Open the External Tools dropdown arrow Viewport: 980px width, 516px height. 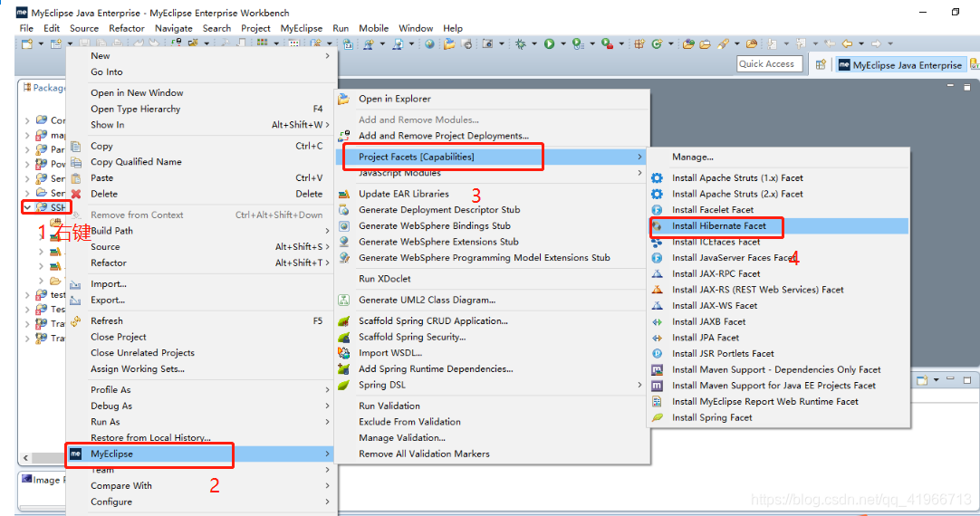pos(621,43)
